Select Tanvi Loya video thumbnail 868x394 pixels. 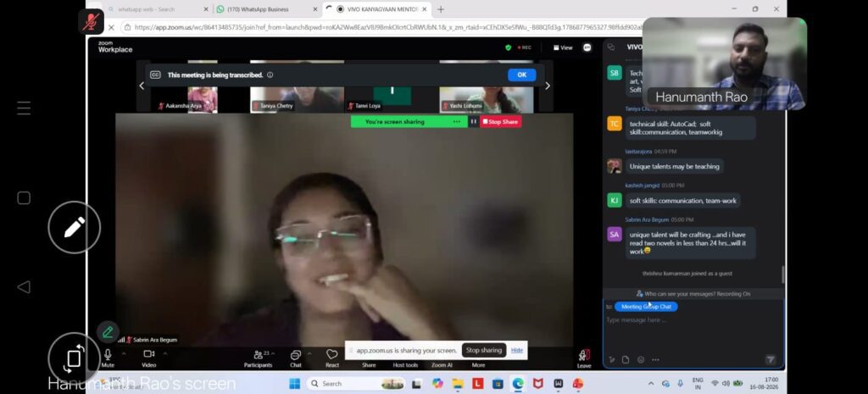coord(392,99)
